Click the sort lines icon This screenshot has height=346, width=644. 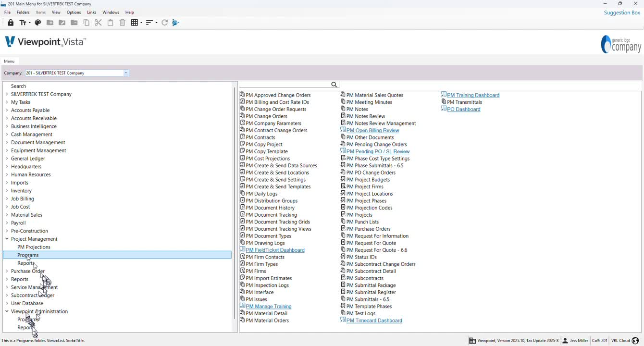click(149, 23)
